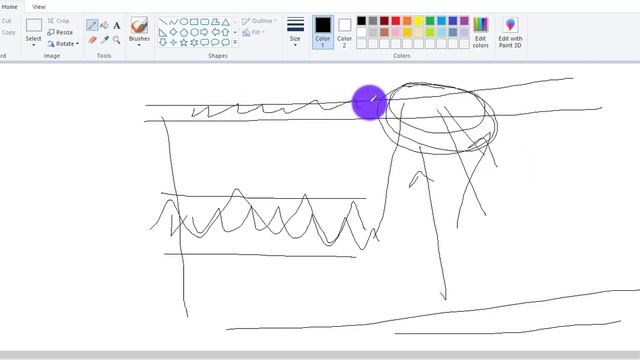Choose the Rounded rectangle shape
Viewport: 640px width, 360px height.
(204, 22)
